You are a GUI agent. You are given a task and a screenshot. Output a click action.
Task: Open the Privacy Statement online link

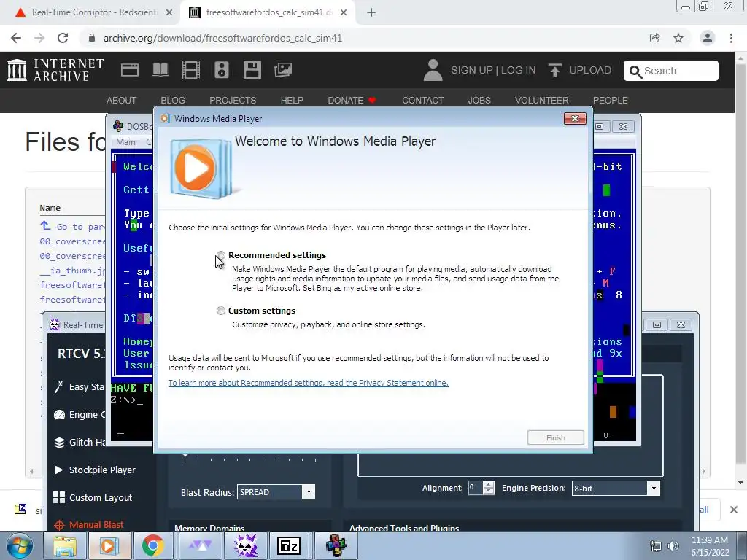coord(309,383)
